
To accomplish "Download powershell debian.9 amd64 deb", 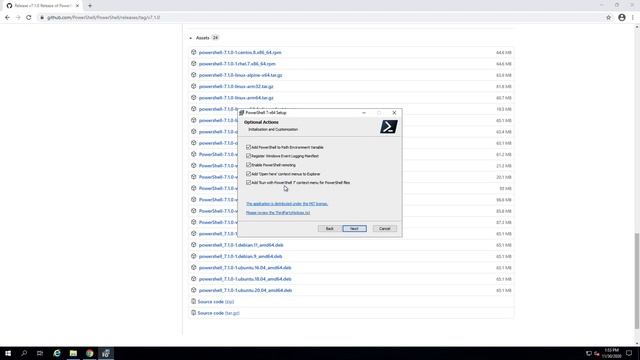I will [240, 256].
